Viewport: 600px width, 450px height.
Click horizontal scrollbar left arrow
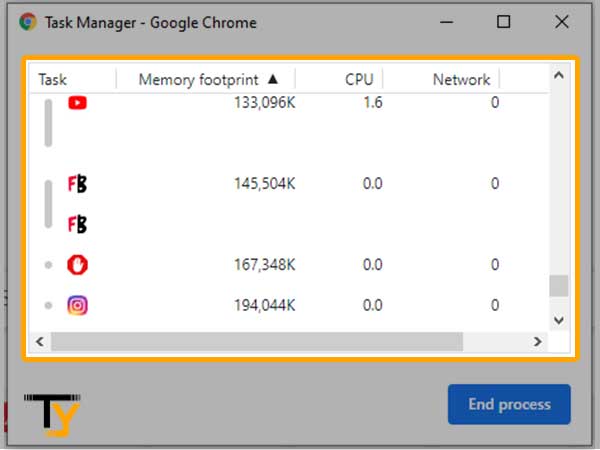pyautogui.click(x=40, y=341)
